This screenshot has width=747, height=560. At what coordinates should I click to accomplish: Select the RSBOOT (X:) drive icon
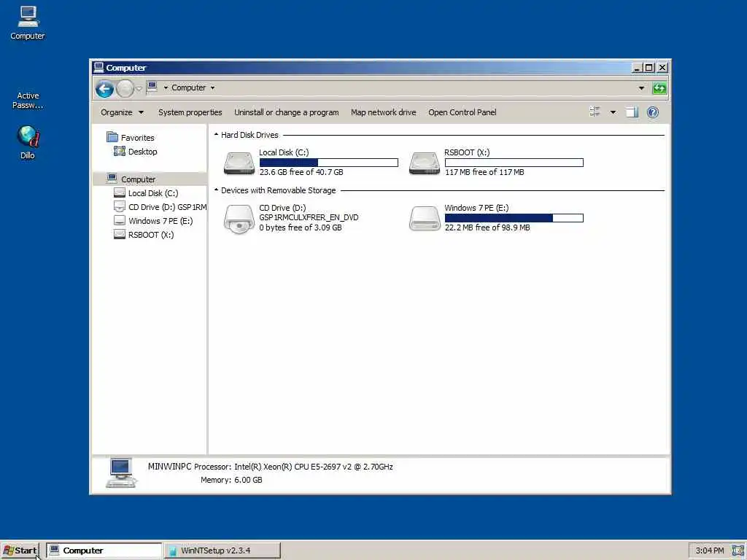425,163
